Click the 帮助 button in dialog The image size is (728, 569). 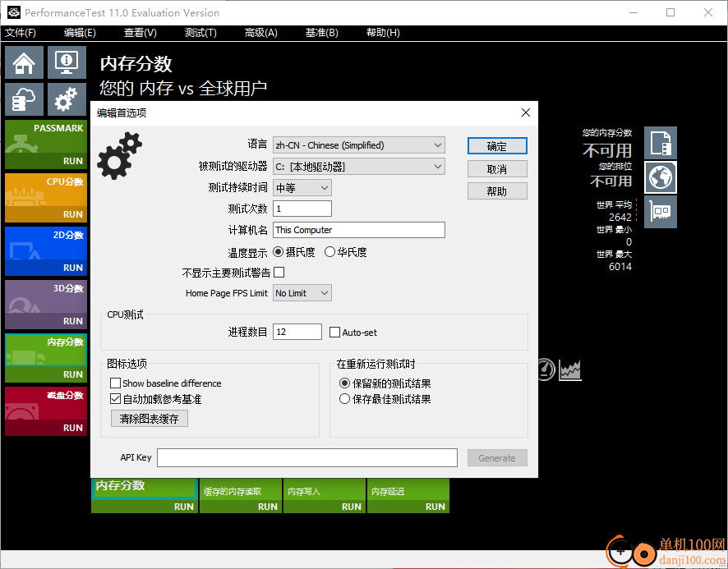(x=497, y=191)
